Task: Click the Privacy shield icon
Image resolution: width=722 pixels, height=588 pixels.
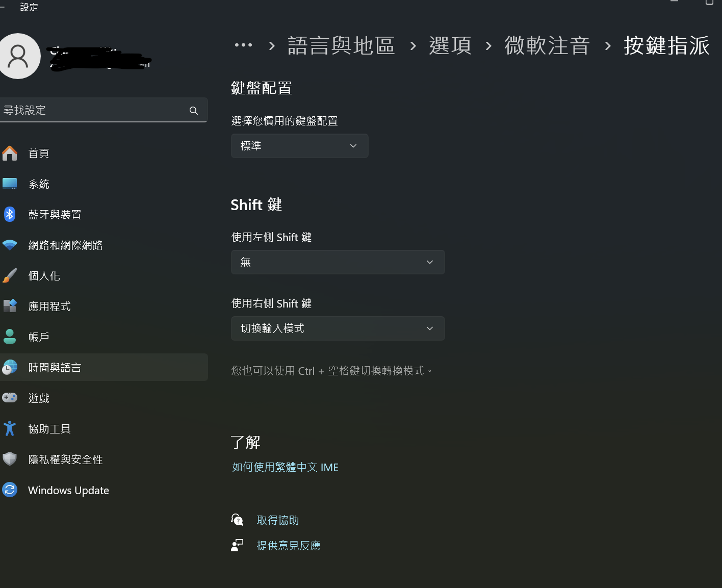Action: (10, 459)
